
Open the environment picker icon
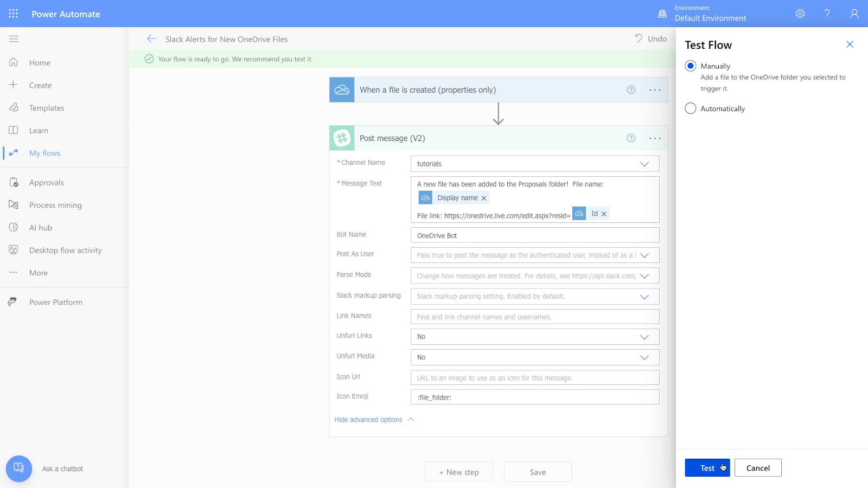tap(662, 14)
